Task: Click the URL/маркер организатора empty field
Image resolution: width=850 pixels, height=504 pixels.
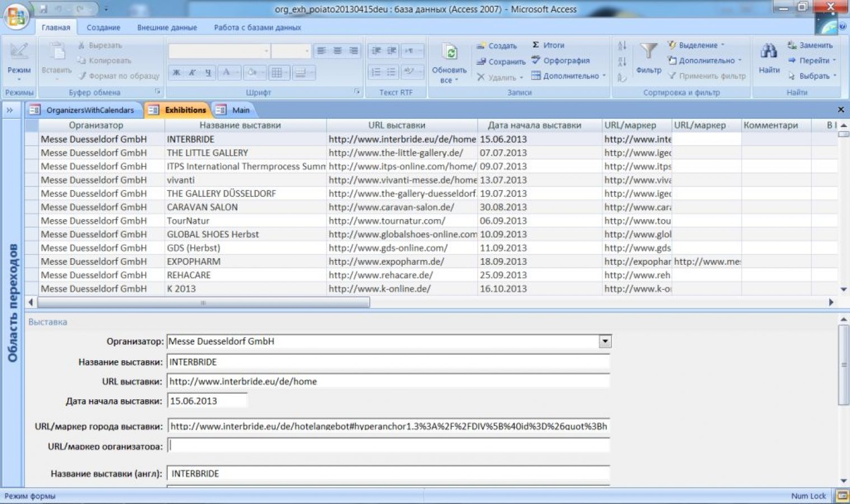Action: click(388, 446)
